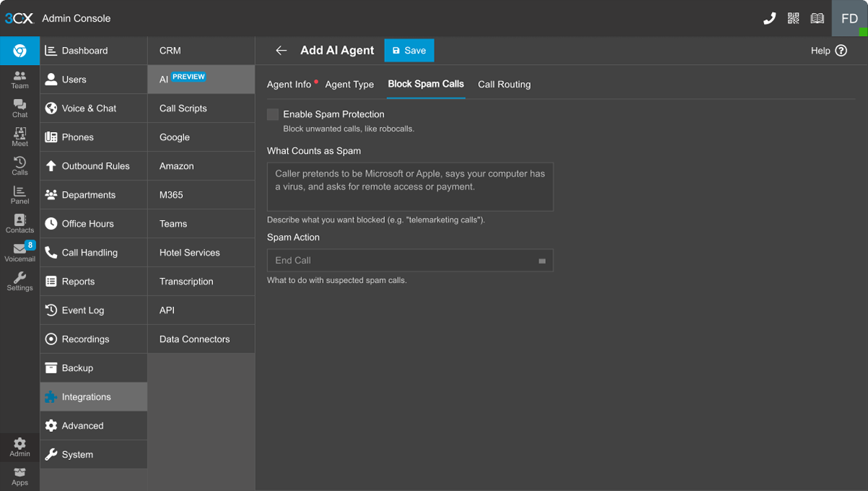Click the Help link
868x491 pixels.
pos(828,51)
